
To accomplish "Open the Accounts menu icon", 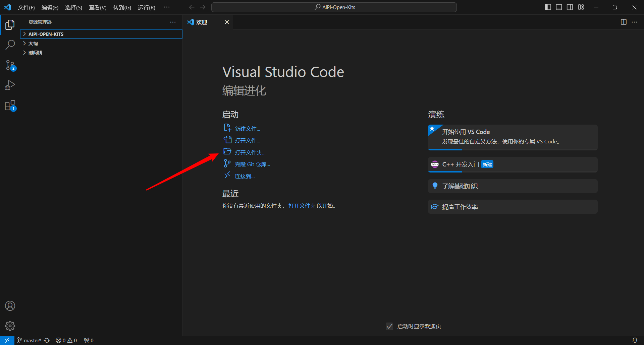I will pos(10,306).
